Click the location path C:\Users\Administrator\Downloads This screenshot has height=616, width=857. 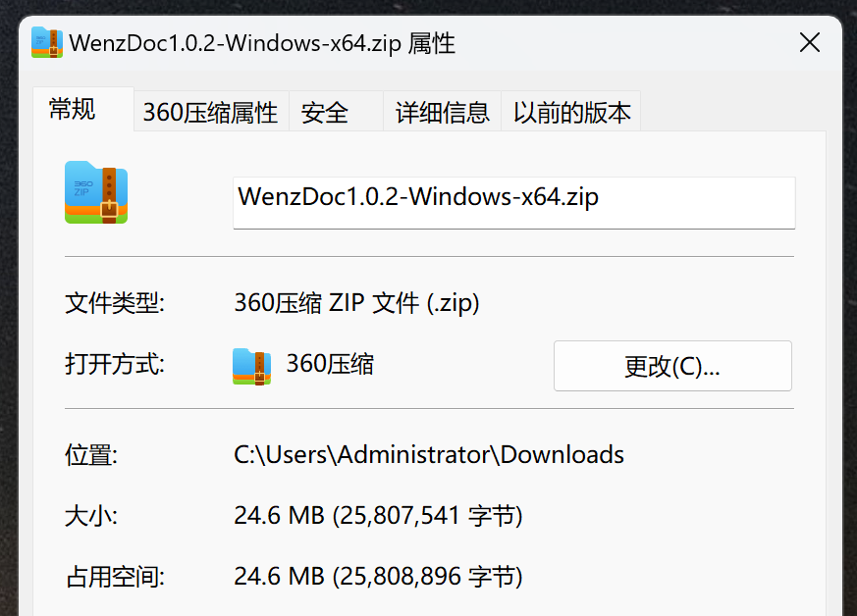tap(428, 455)
